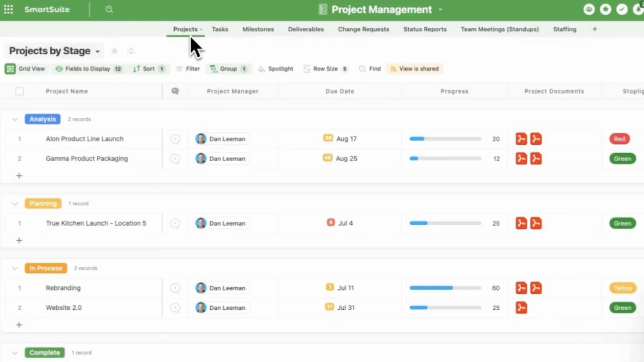Click the favorites star icon in header
This screenshot has height=362, width=644.
click(605, 9)
